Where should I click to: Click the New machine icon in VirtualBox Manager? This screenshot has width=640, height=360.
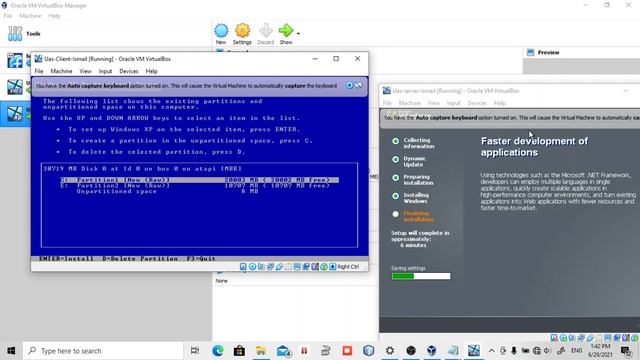[x=221, y=31]
